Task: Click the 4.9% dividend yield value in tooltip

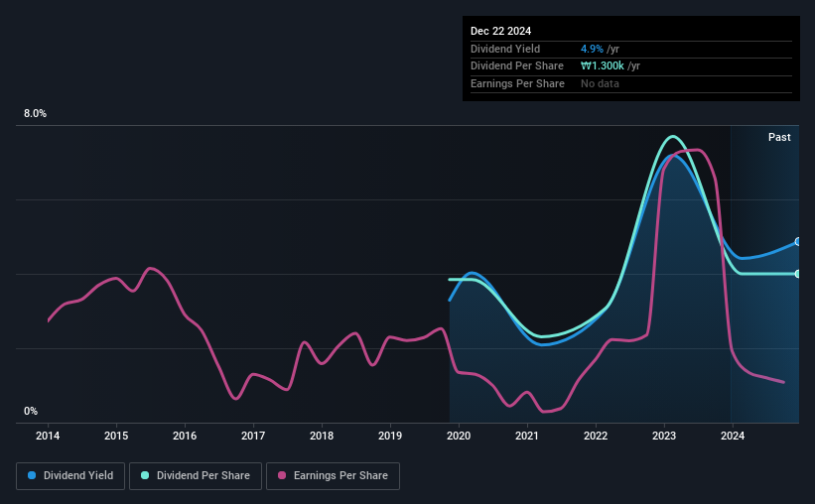Action: [592, 49]
